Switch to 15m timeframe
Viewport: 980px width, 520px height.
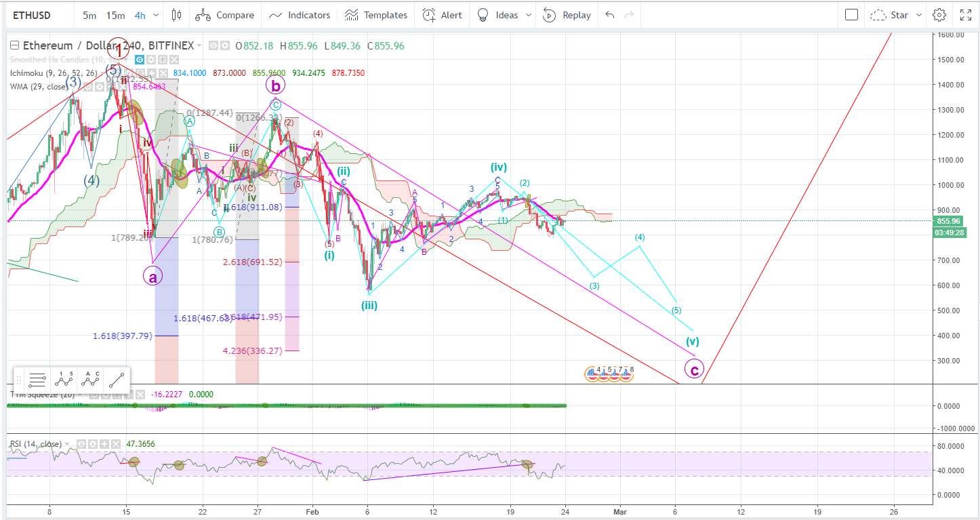[x=115, y=15]
